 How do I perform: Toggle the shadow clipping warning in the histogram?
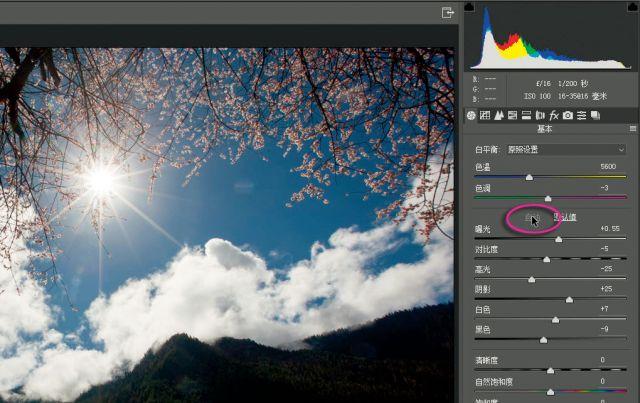pyautogui.click(x=470, y=7)
